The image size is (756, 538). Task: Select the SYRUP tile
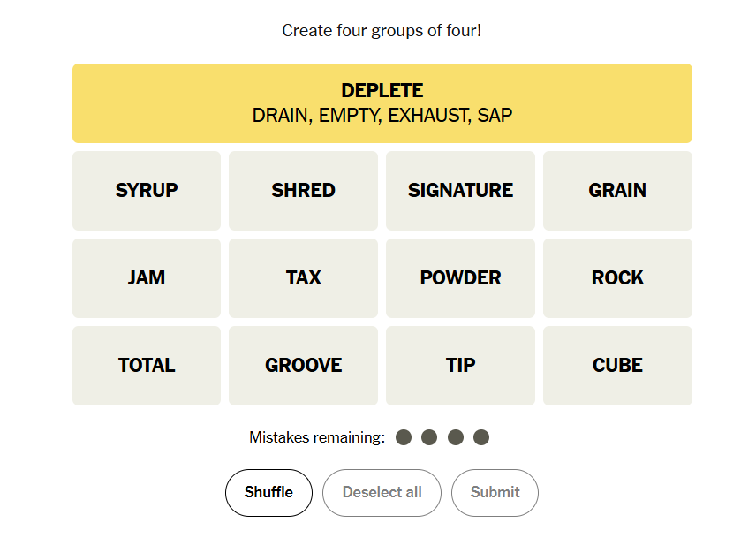[x=147, y=191]
